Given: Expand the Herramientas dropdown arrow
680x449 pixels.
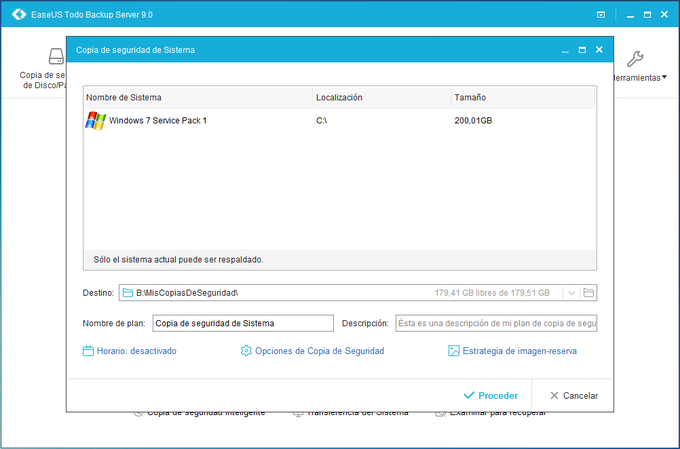Looking at the screenshot, I should tap(664, 77).
